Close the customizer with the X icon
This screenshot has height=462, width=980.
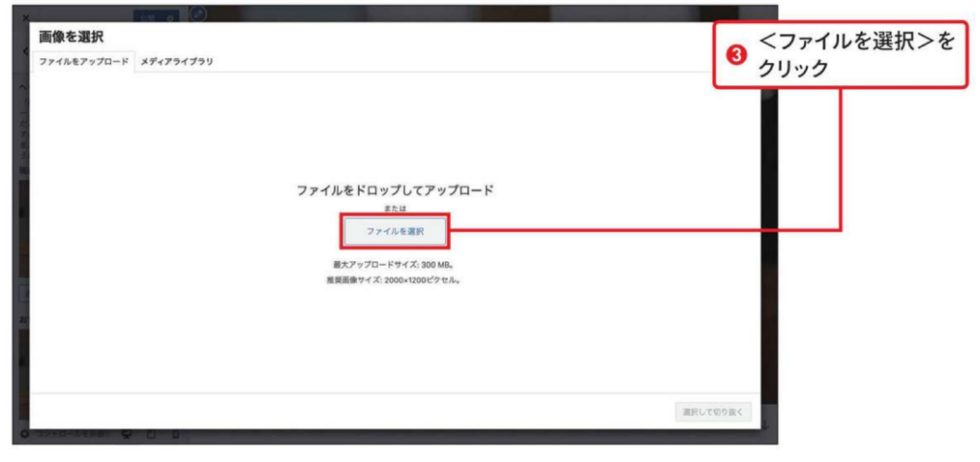[x=24, y=17]
